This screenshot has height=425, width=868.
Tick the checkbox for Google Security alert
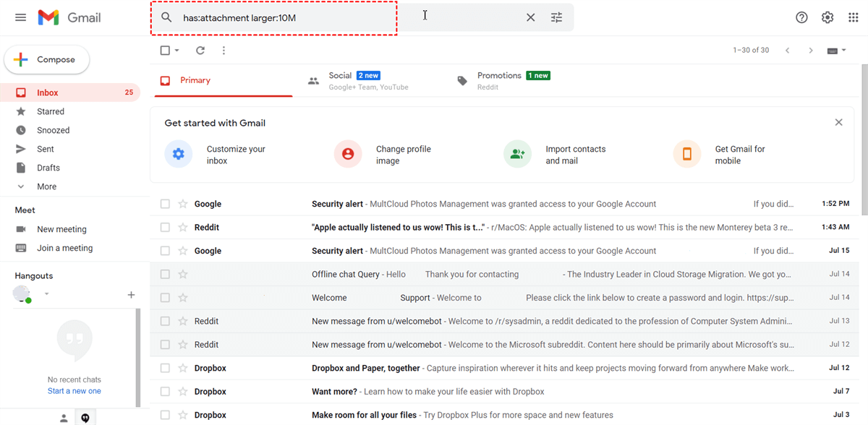pyautogui.click(x=165, y=204)
